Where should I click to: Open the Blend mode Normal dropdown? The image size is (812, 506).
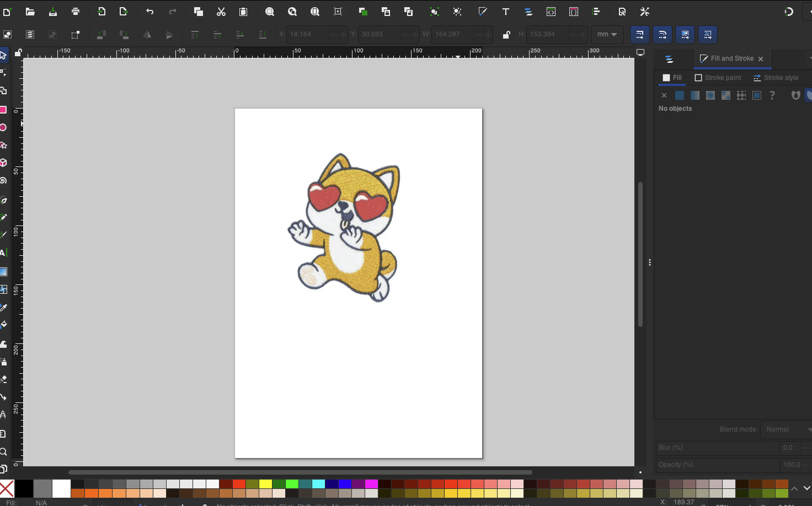(787, 429)
